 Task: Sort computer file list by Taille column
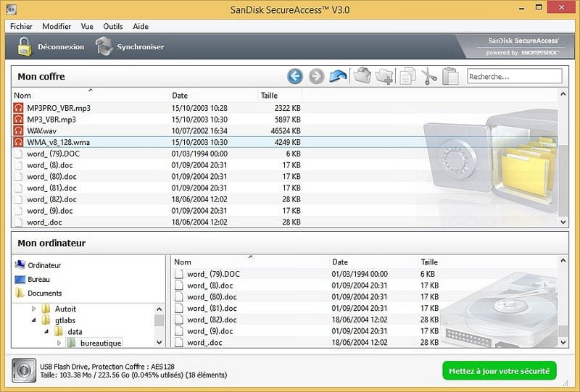pyautogui.click(x=429, y=262)
